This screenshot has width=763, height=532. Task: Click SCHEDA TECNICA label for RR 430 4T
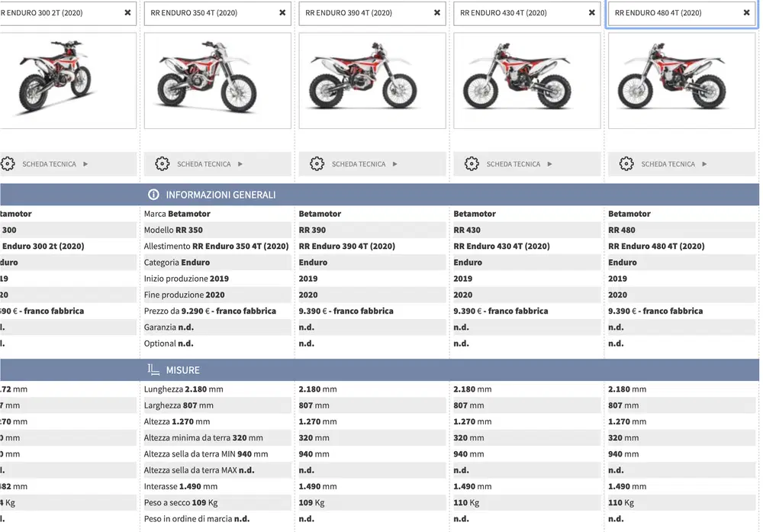tap(513, 164)
